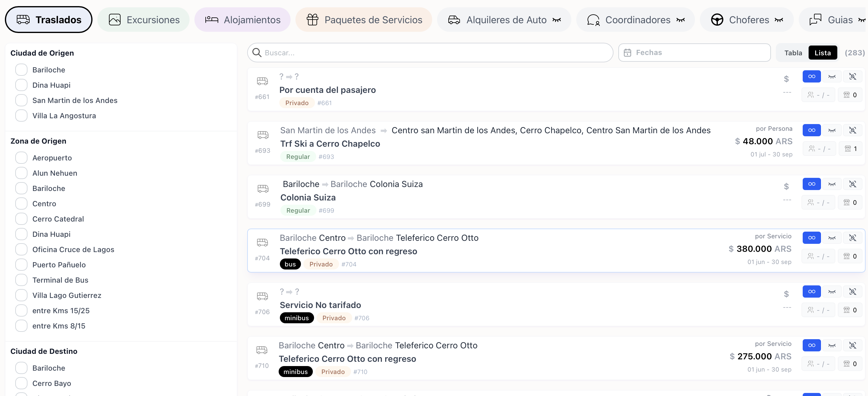
Task: Click the closed-eye icon on row #706
Action: click(x=832, y=292)
